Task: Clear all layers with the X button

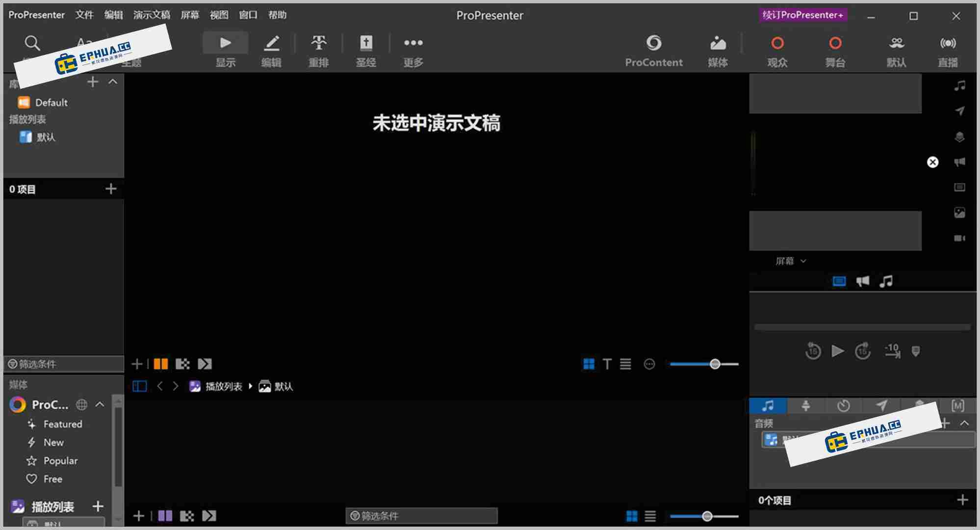Action: [932, 162]
